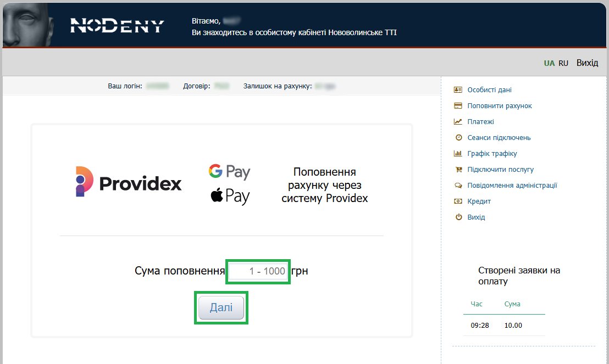Click the Google Pay logo
Viewport: 609px width, 364px height.
pyautogui.click(x=230, y=171)
